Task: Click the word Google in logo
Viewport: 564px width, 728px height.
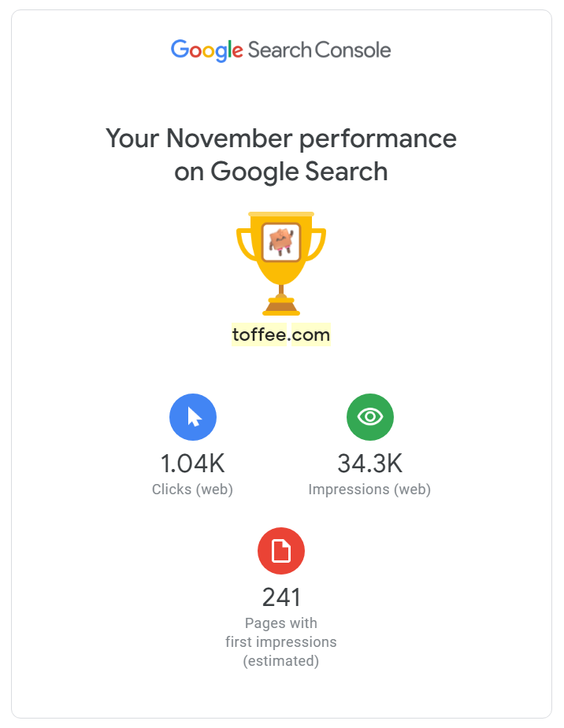Action: (206, 50)
